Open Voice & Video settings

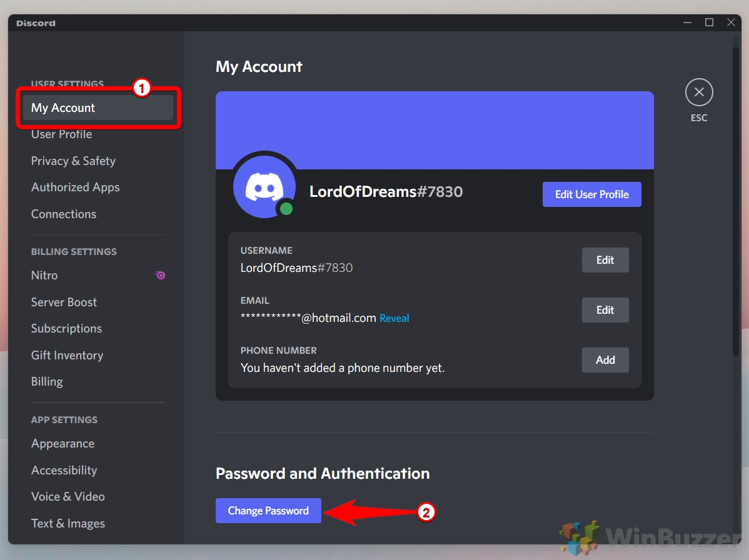68,496
